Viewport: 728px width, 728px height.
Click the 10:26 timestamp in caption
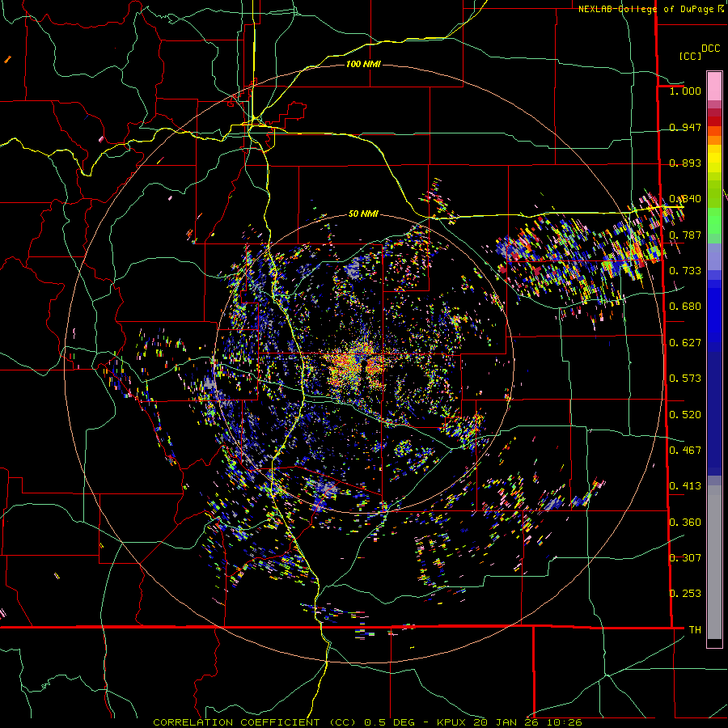pyautogui.click(x=563, y=722)
